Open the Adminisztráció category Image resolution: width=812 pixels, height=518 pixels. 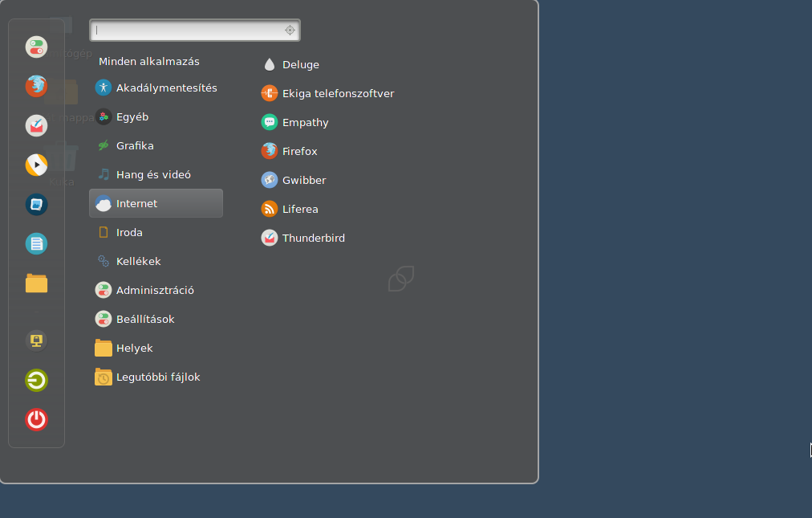[156, 291]
